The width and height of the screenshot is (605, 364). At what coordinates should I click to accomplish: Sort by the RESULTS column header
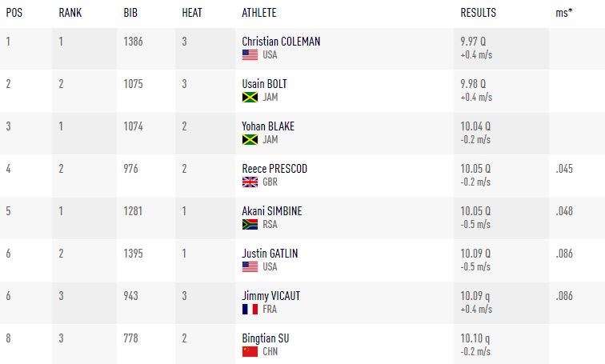(478, 13)
